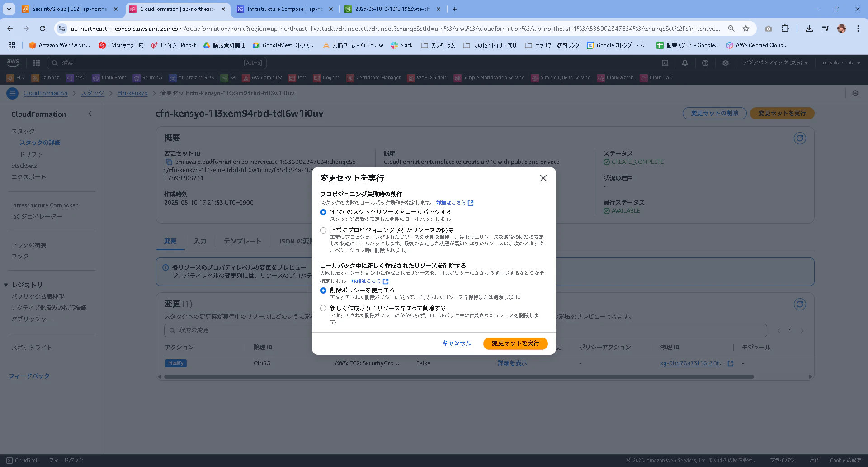Refresh the 概要 overview panel
Image resolution: width=868 pixels, height=467 pixels.
coord(800,138)
